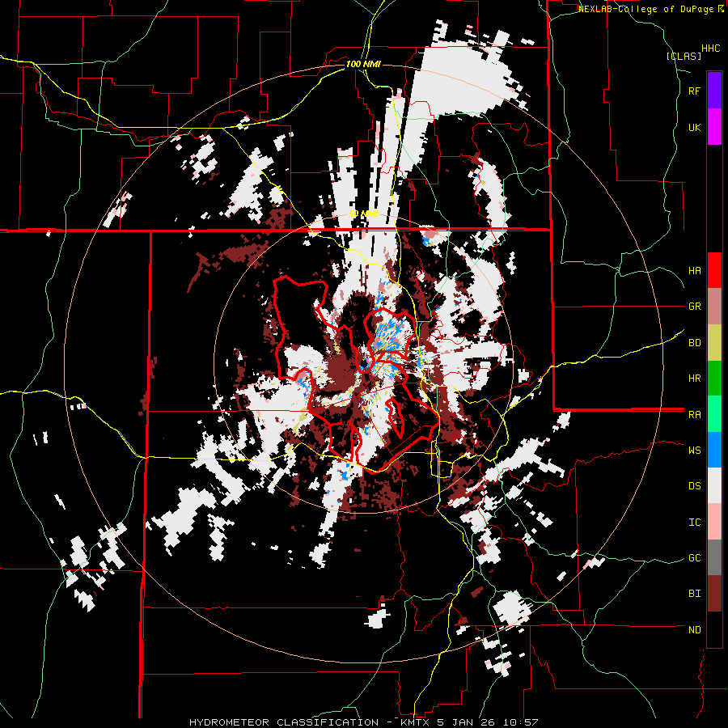Click the UK legend label
This screenshot has width=728, height=728.
[x=694, y=127]
